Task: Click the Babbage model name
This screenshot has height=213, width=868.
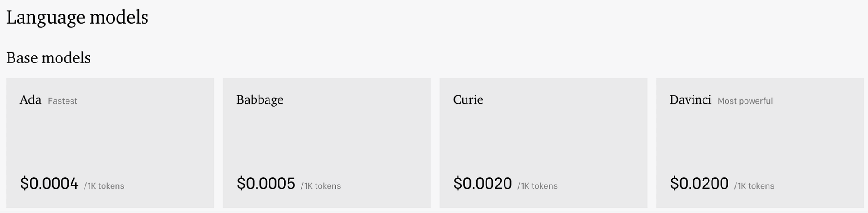Action: [x=259, y=100]
